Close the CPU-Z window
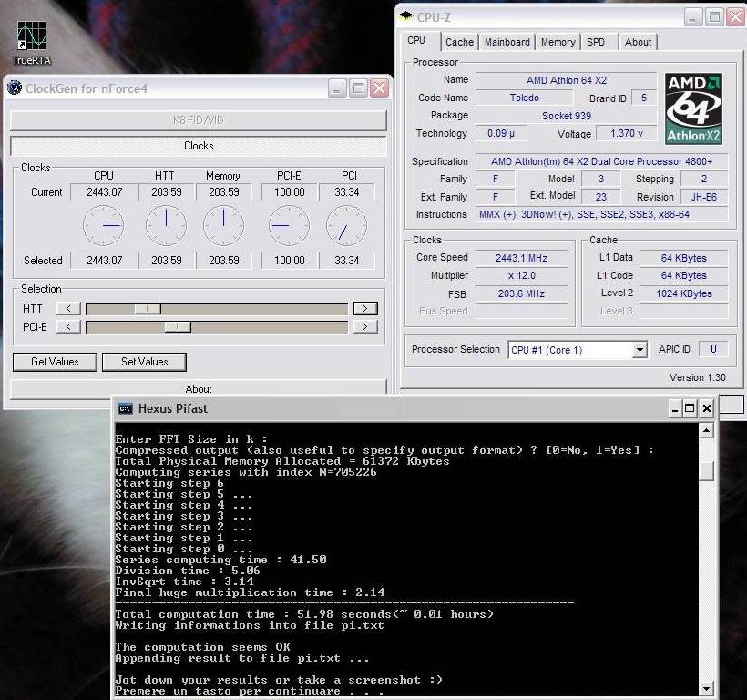This screenshot has width=747, height=700. coord(735,17)
